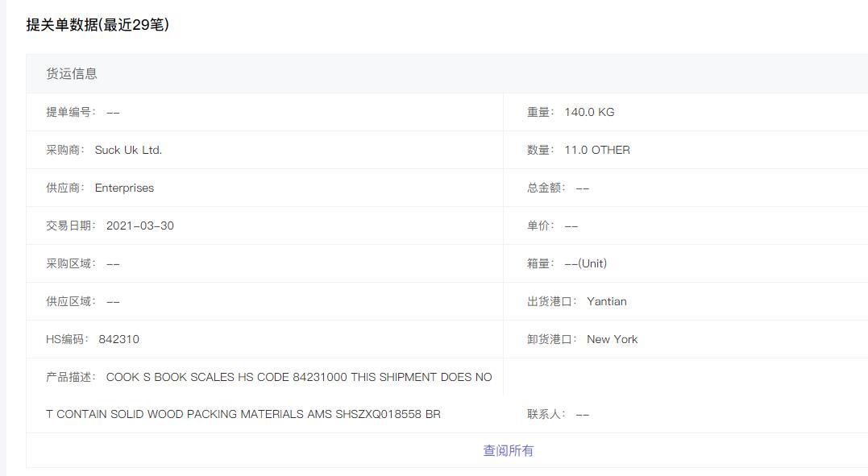Click the HS编码 label
This screenshot has height=476, width=868.
coord(67,339)
